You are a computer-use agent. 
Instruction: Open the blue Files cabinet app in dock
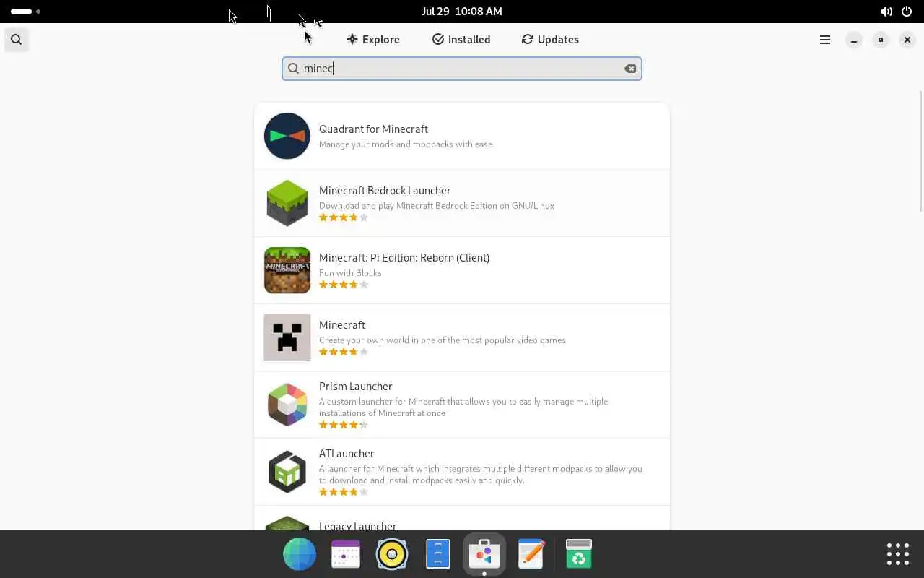coord(438,554)
